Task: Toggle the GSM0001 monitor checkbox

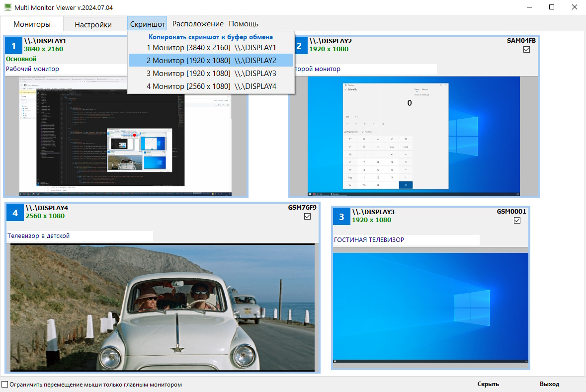Action: point(517,221)
